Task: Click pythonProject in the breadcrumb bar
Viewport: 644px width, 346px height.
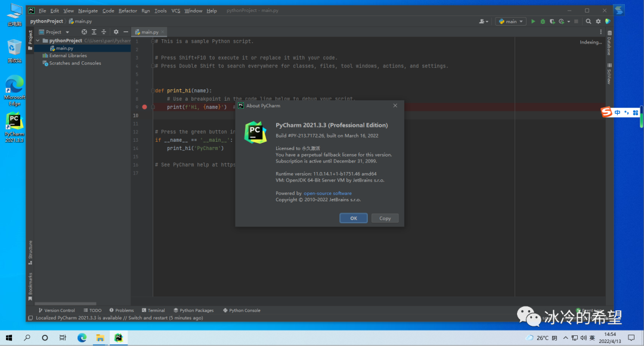Action: click(47, 21)
